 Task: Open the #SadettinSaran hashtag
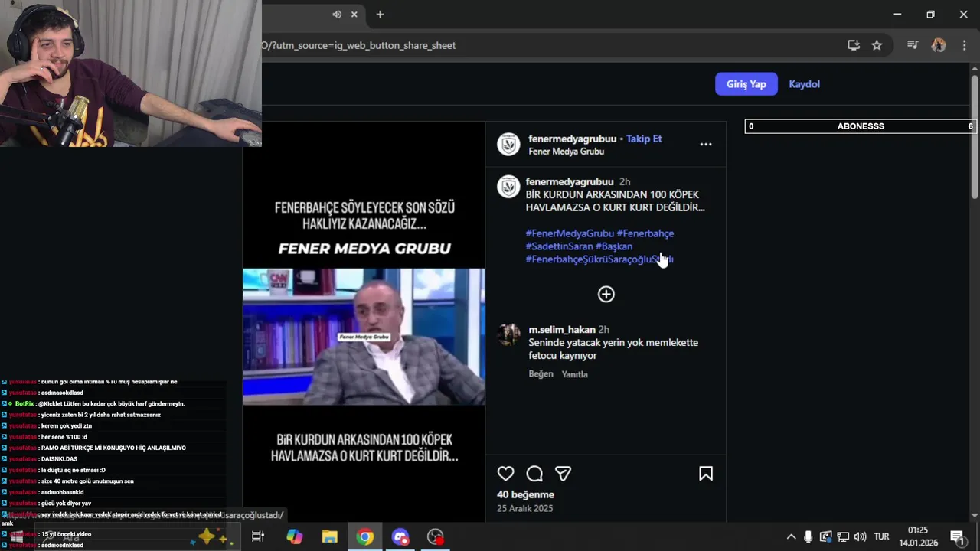(x=560, y=246)
